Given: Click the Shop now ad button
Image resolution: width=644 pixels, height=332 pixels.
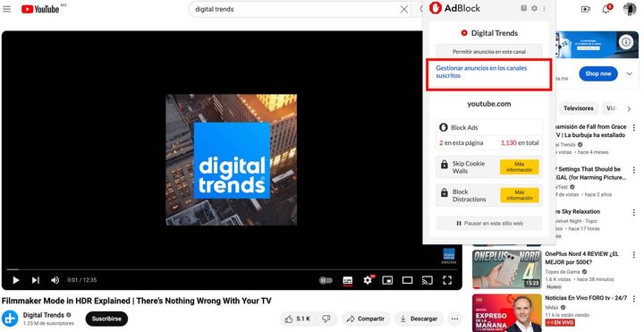Looking at the screenshot, I should pyautogui.click(x=598, y=74).
